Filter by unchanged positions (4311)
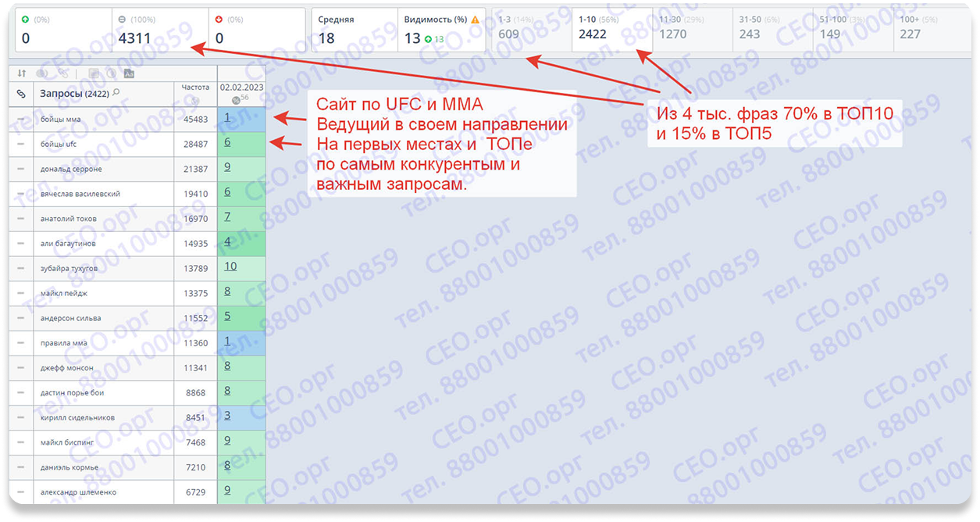The height and width of the screenshot is (522, 980). [161, 30]
